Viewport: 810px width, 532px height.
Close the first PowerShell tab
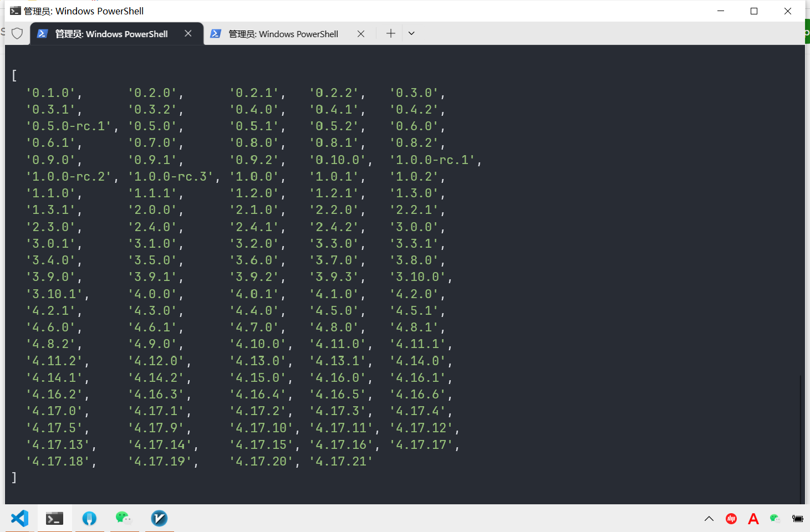[189, 33]
